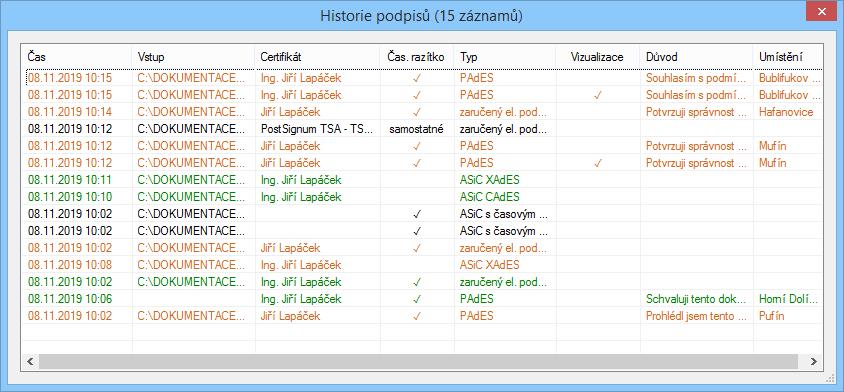
Task: Close the Historie podpisů window
Action: 821,12
